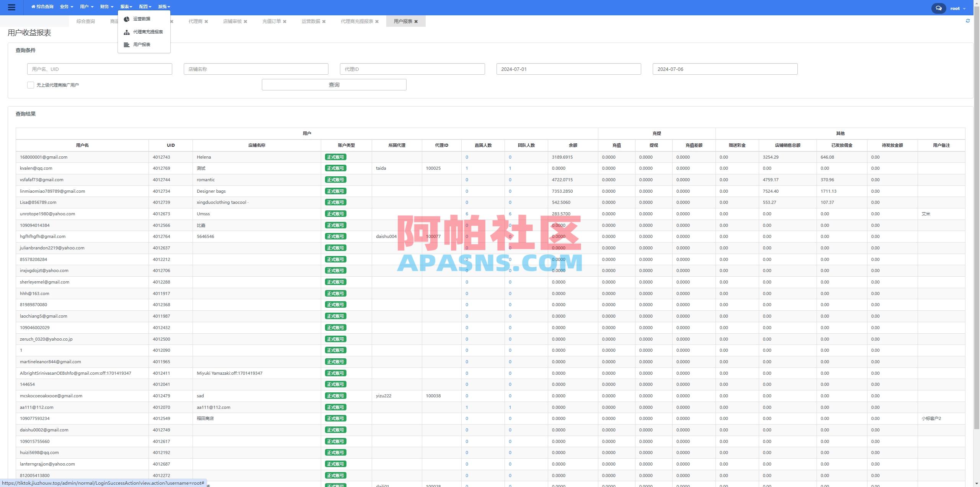Enable the 无上级代理商推广用户 checkbox
This screenshot has height=487, width=980.
tap(31, 85)
